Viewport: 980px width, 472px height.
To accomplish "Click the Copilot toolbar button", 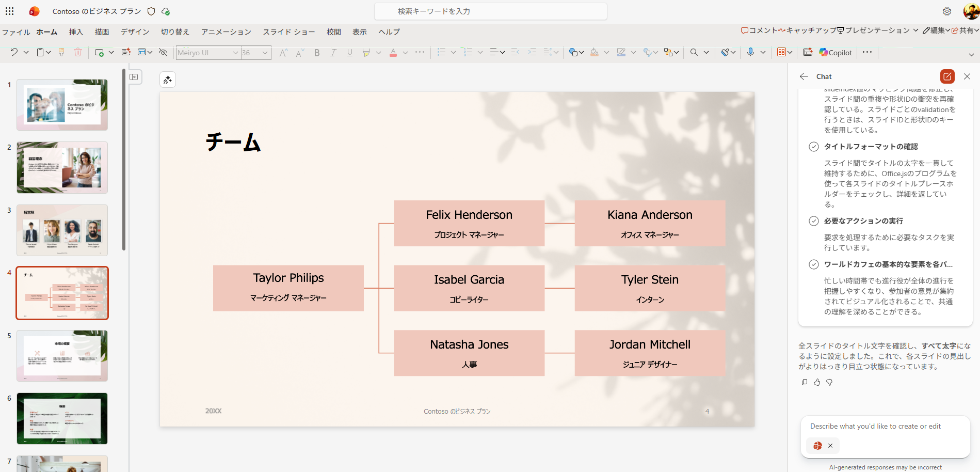I will tap(836, 52).
